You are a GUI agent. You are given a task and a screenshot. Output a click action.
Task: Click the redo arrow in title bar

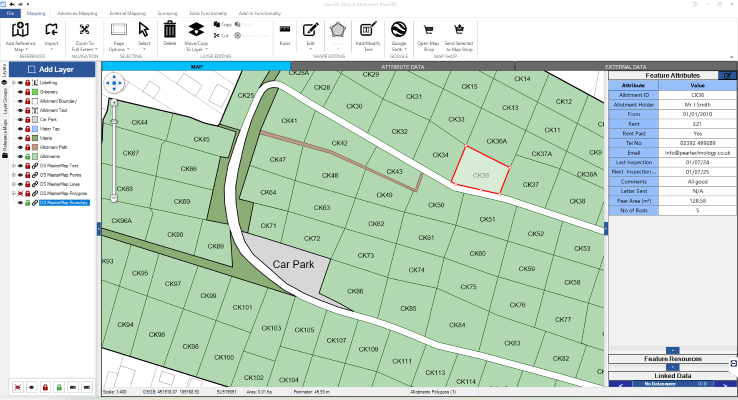coord(20,4)
